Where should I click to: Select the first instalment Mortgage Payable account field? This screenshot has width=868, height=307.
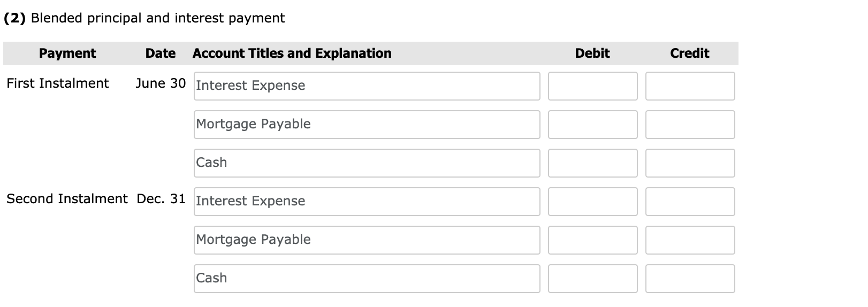367,125
